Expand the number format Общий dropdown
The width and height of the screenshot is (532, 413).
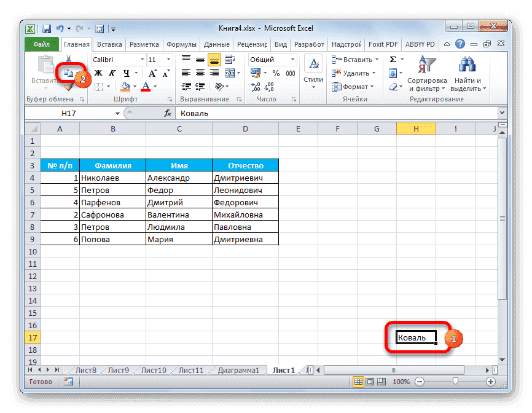coord(292,59)
